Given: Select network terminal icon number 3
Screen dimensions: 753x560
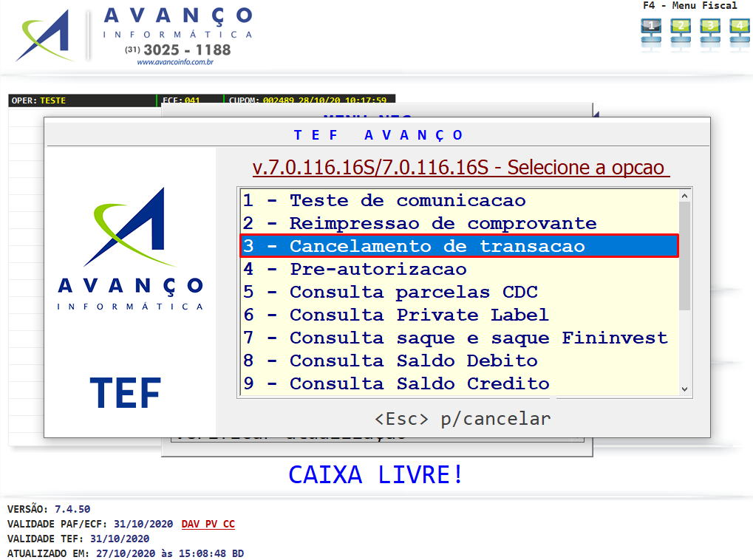Looking at the screenshot, I should 710,32.
